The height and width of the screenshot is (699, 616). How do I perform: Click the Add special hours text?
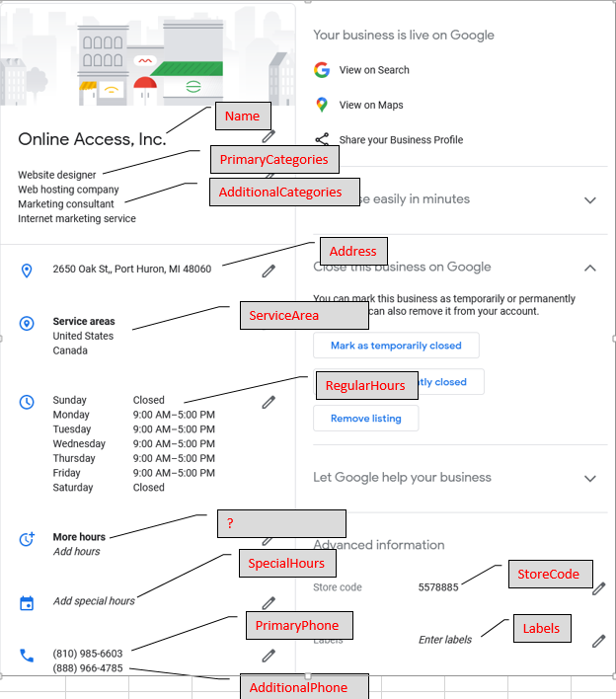(x=94, y=601)
